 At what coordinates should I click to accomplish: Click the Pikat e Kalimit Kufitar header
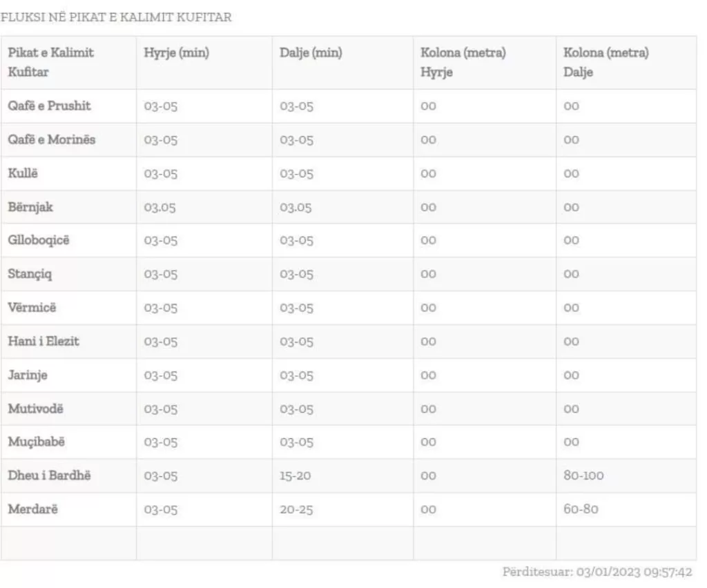50,62
